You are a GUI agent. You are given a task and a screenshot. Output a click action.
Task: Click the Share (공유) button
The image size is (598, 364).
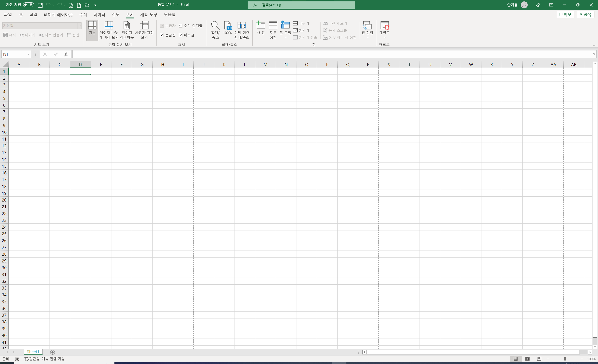[585, 14]
